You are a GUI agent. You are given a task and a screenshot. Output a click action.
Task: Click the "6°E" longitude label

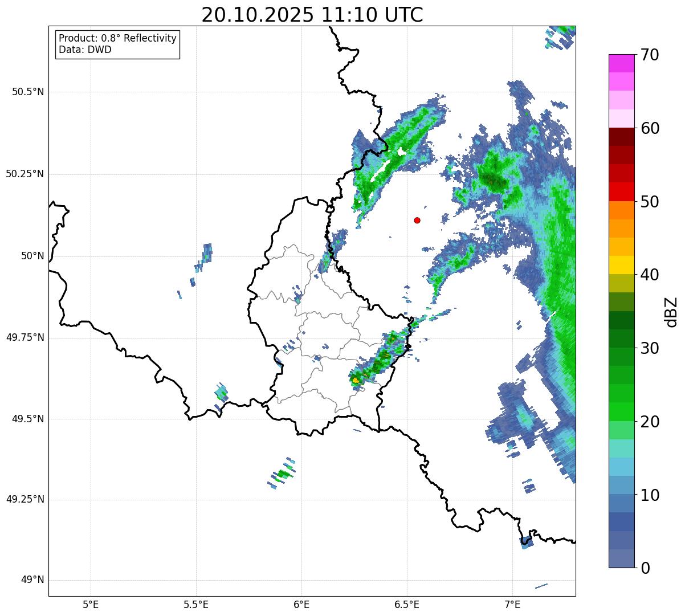[301, 605]
